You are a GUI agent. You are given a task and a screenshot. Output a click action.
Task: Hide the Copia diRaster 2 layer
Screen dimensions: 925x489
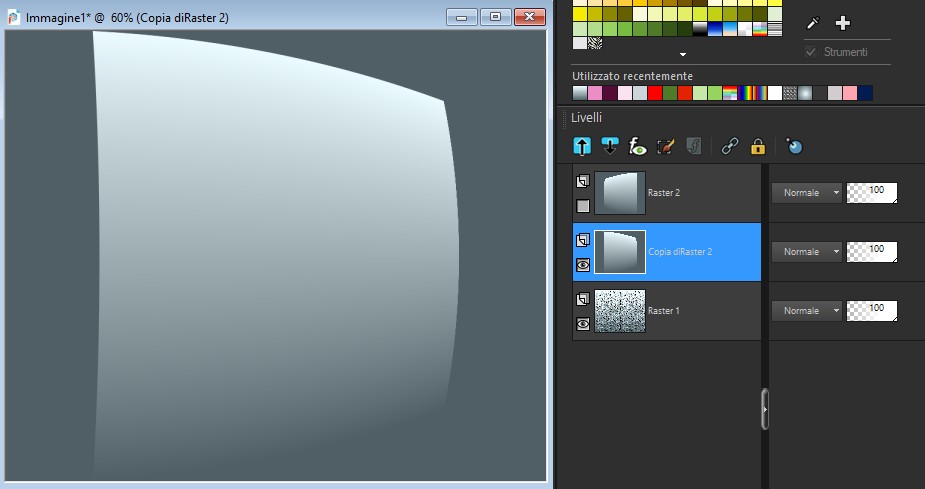[583, 265]
